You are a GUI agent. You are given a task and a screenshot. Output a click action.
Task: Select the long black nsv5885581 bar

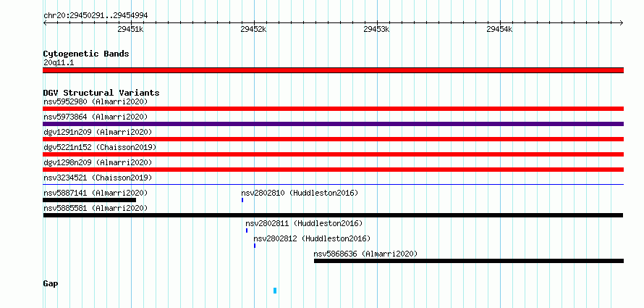tap(333, 215)
